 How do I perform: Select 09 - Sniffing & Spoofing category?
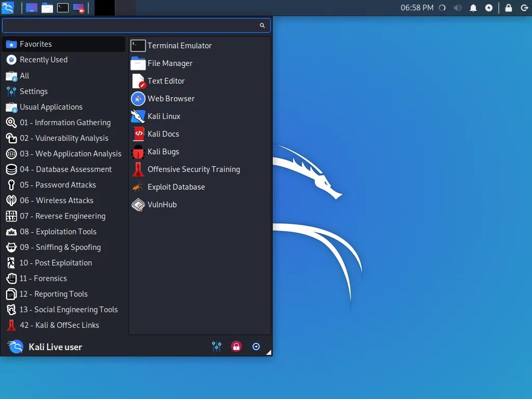[63, 247]
